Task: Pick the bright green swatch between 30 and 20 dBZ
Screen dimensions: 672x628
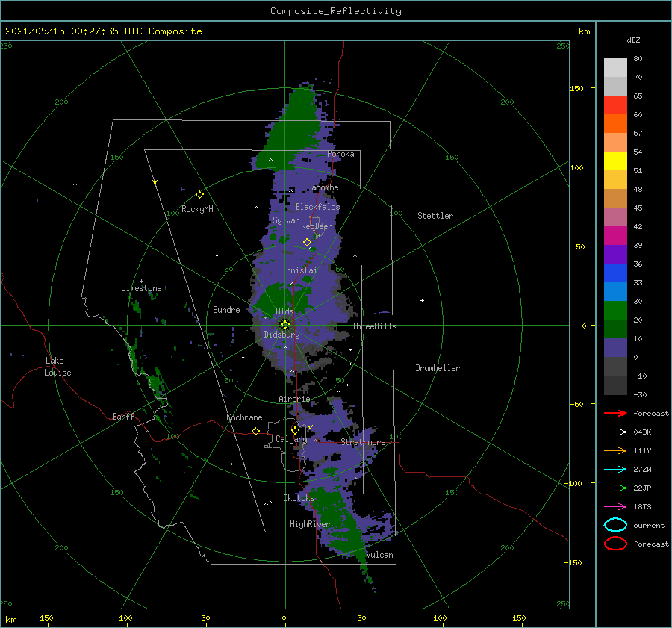Action: (x=615, y=310)
